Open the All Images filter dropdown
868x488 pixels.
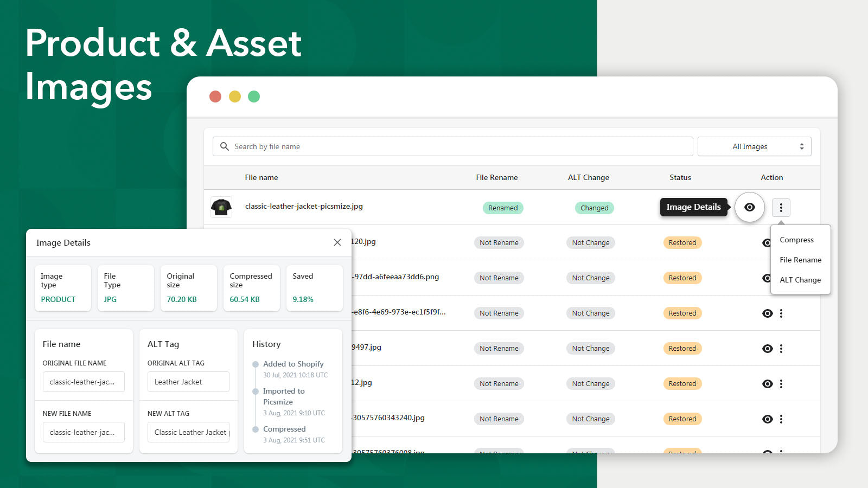755,146
